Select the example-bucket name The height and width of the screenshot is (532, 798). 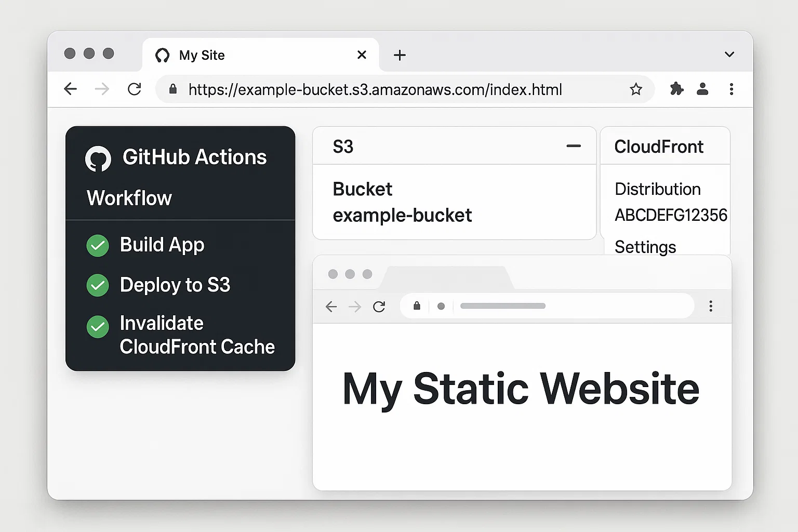[x=403, y=215]
